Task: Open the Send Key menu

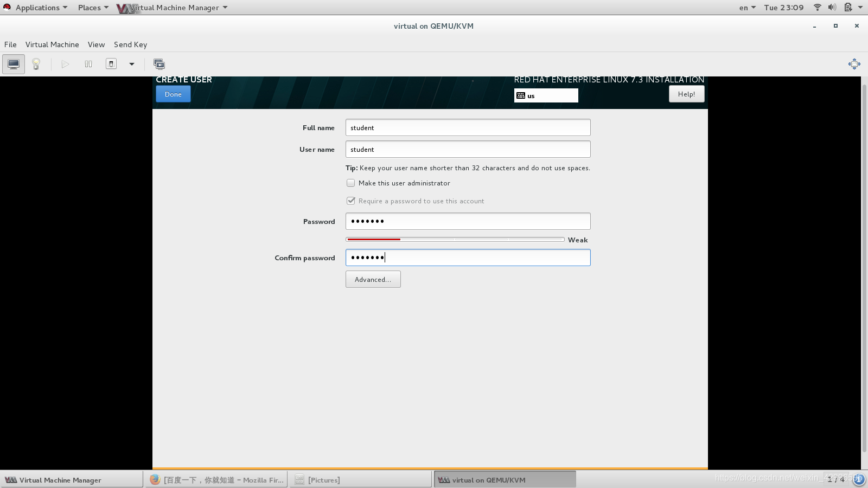Action: (130, 44)
